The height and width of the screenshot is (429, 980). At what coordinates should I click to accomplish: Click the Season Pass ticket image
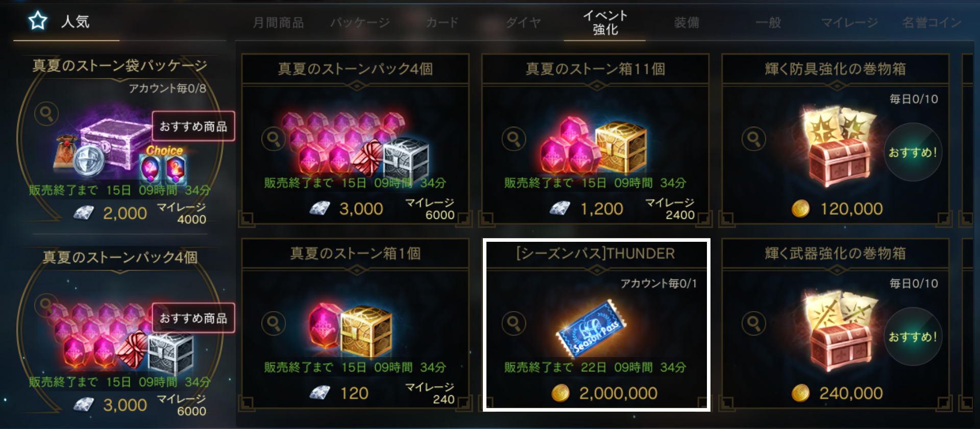click(x=591, y=327)
